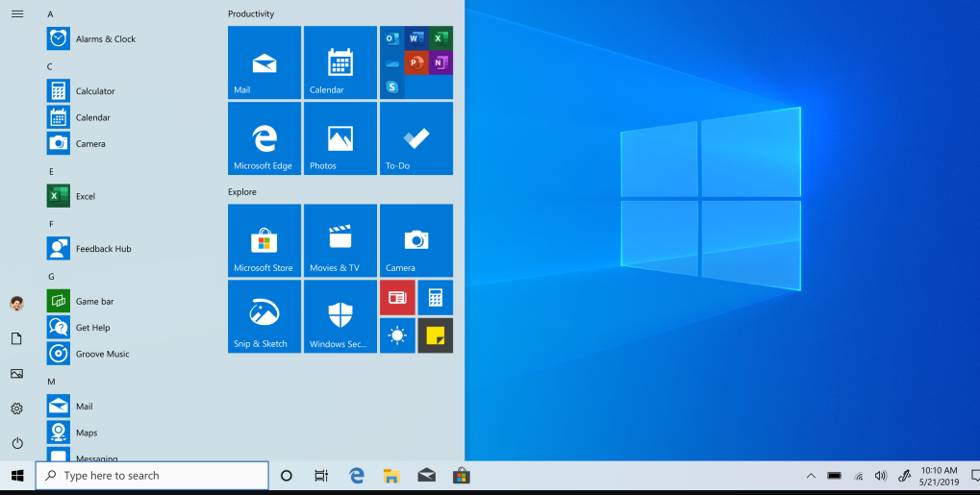
Task: Open Snip & Sketch tile
Action: [264, 316]
